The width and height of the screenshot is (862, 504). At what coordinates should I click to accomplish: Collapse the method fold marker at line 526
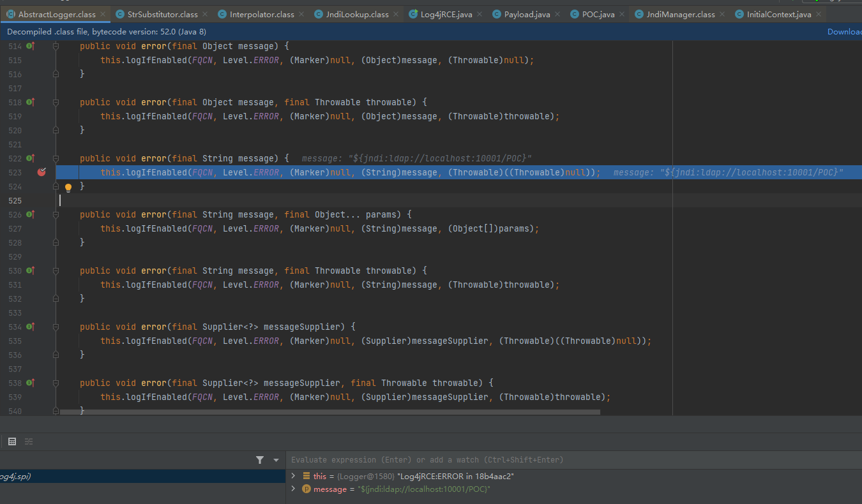(56, 214)
